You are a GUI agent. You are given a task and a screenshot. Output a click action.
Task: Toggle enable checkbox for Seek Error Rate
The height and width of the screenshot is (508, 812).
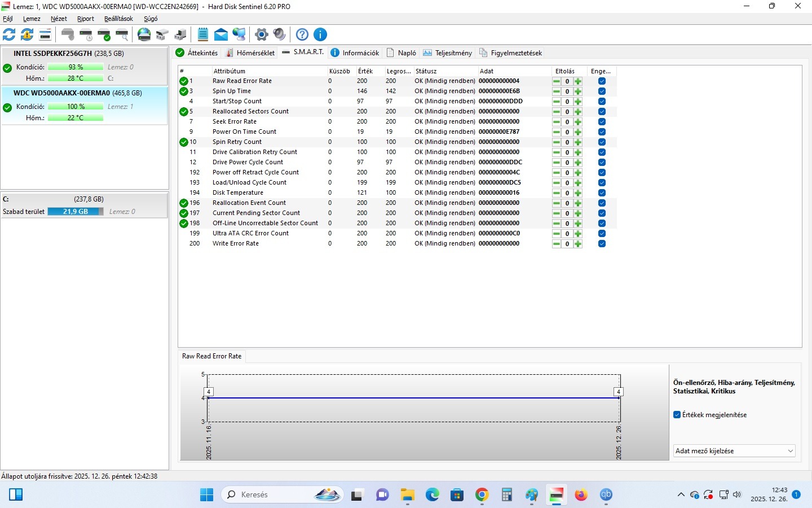pyautogui.click(x=602, y=122)
